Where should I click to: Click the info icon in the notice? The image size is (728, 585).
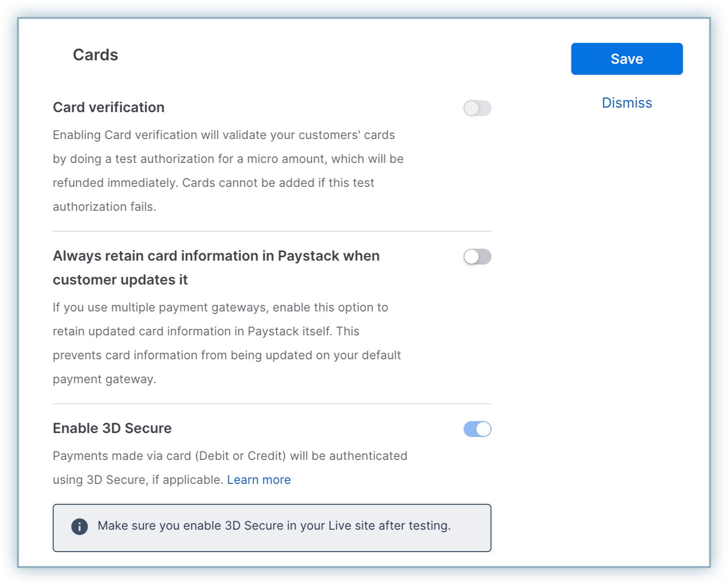click(80, 527)
